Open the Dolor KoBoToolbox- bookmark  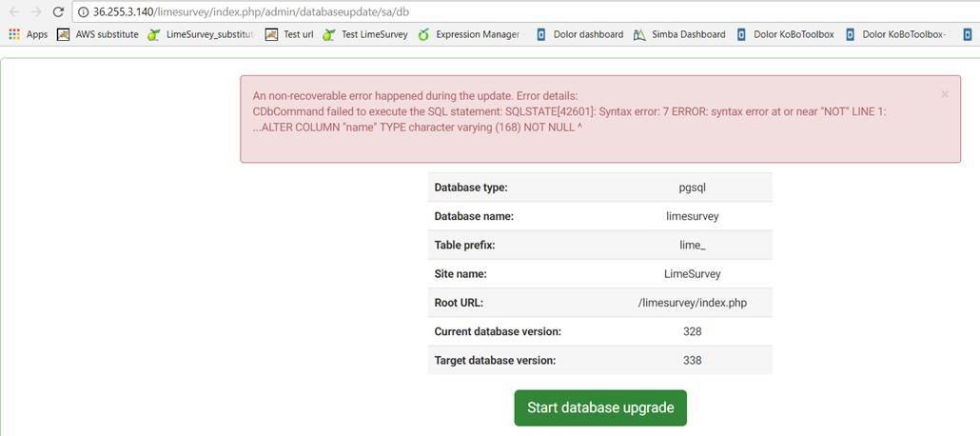(895, 34)
